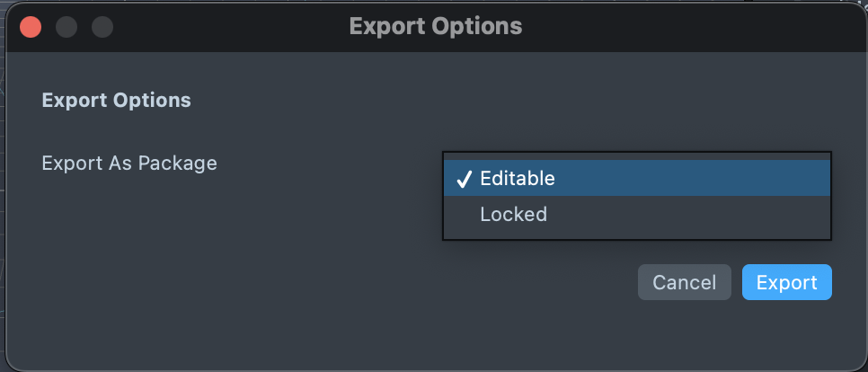Set Export As Package to Locked

[513, 215]
